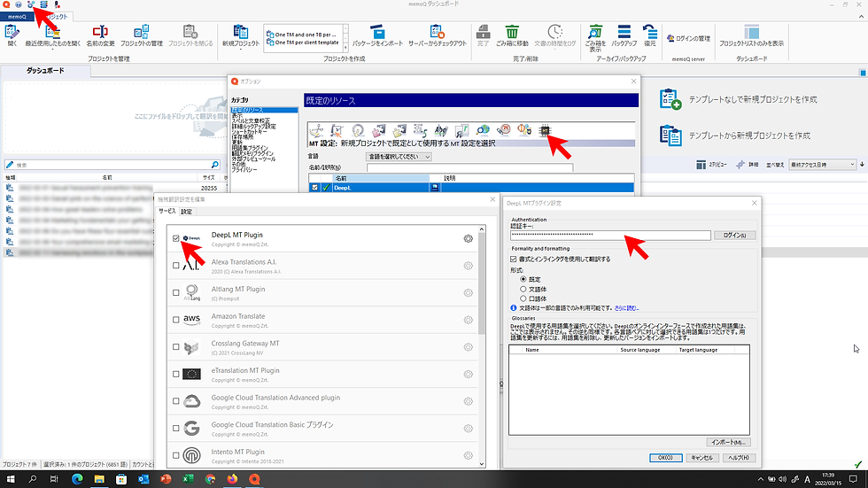Click the search magnifier in dashboard search box

pyautogui.click(x=214, y=165)
